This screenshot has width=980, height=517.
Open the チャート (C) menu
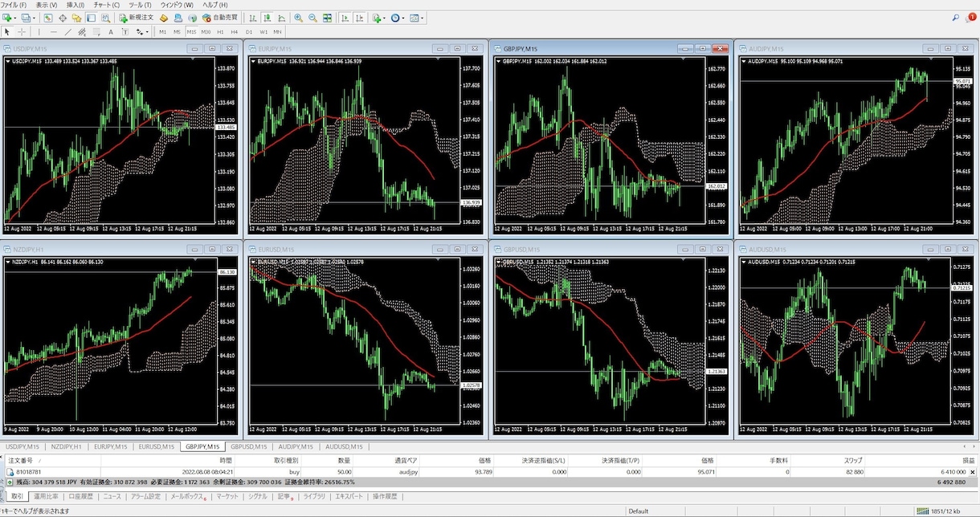pyautogui.click(x=107, y=5)
